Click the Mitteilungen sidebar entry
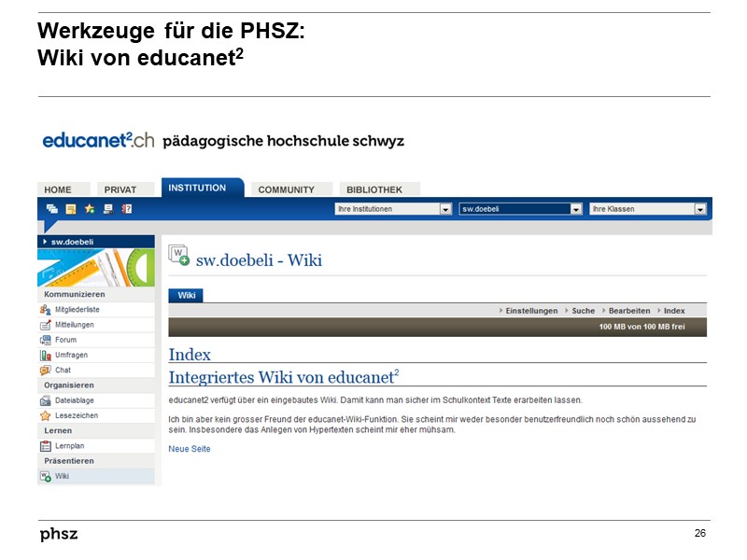 [44, 324]
